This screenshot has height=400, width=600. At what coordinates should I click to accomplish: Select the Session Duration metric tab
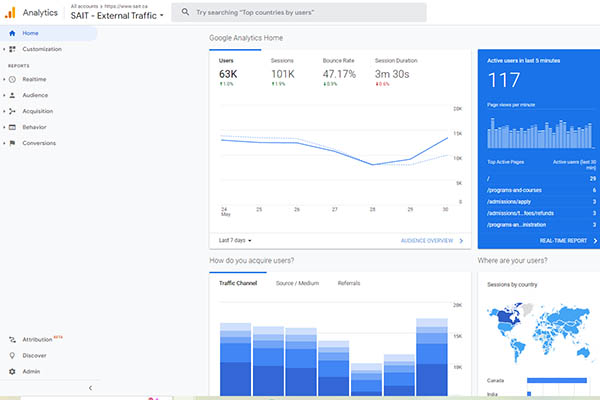[x=396, y=72]
